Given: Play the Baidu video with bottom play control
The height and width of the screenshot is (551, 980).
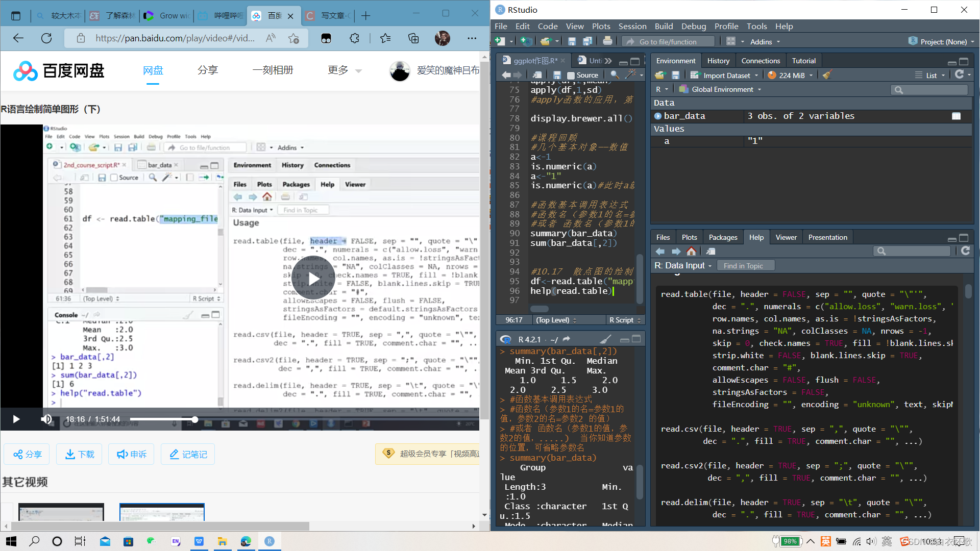Looking at the screenshot, I should pyautogui.click(x=16, y=419).
